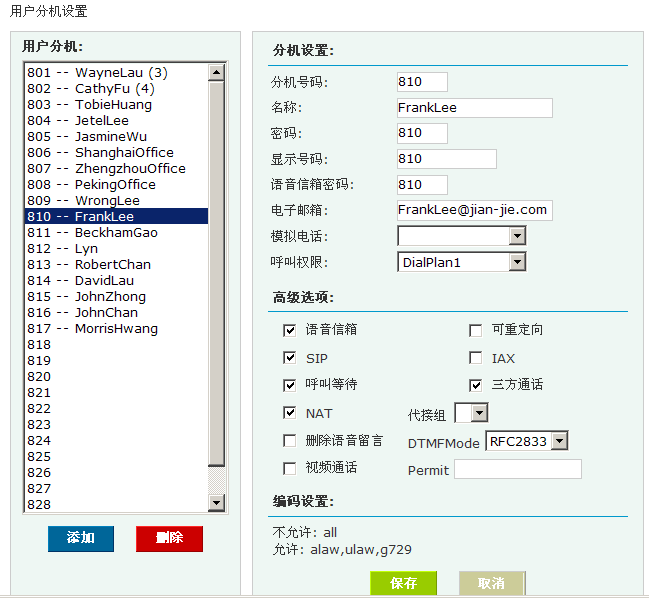Uncheck the NAT option
Image resolution: width=649 pixels, height=598 pixels.
pyautogui.click(x=289, y=413)
